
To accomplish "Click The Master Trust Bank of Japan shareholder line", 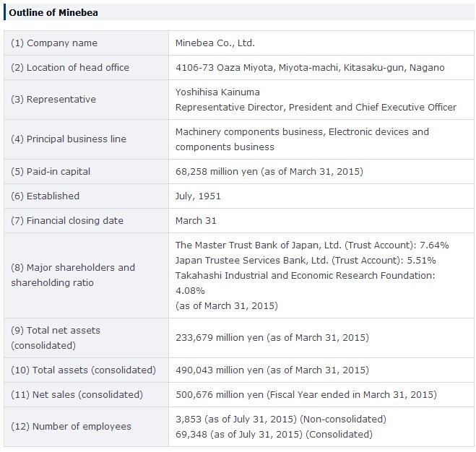I will [x=312, y=245].
